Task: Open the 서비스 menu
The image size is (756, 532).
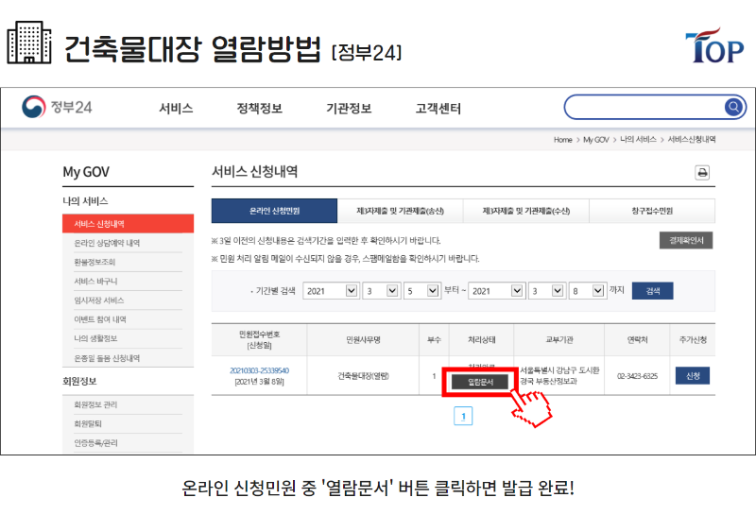Action: tap(176, 109)
